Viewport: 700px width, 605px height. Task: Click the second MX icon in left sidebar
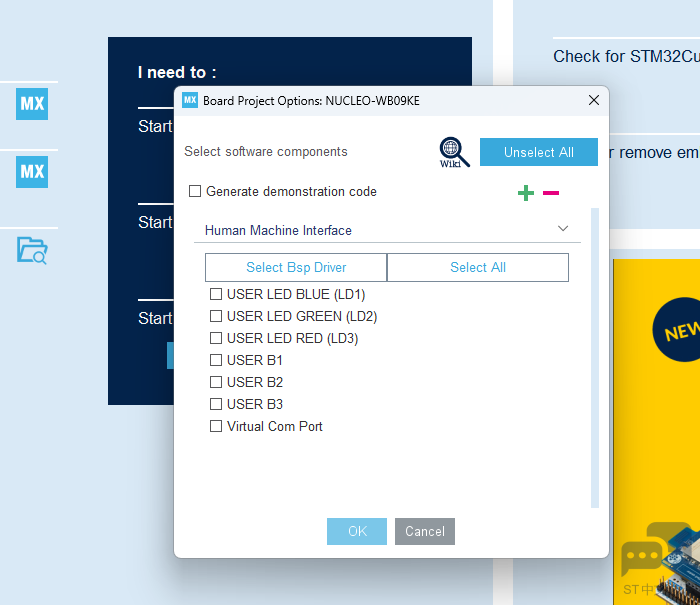click(32, 172)
